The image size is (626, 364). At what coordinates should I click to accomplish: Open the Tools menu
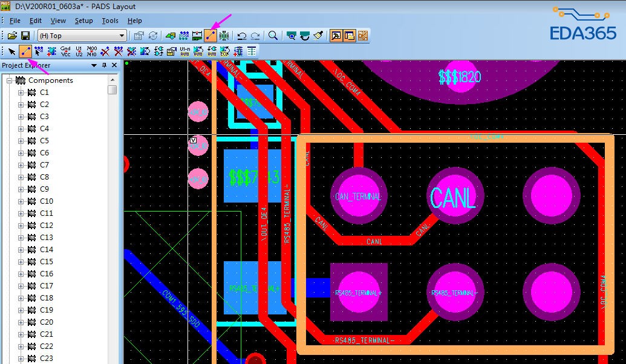point(110,21)
